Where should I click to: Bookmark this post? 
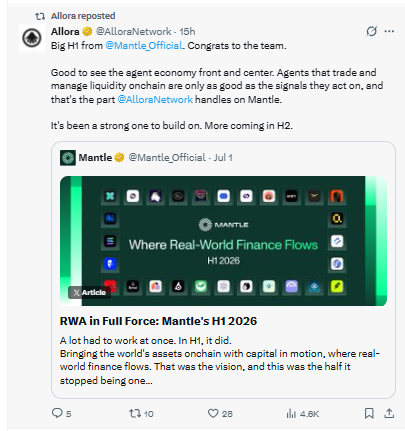coord(369,413)
